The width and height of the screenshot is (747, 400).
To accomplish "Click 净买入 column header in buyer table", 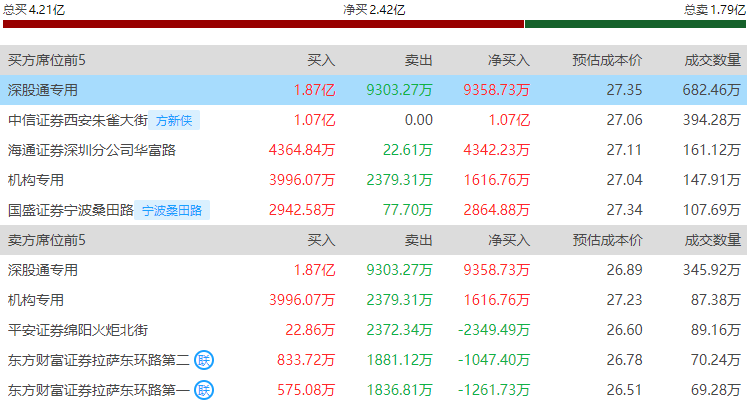I will point(509,60).
